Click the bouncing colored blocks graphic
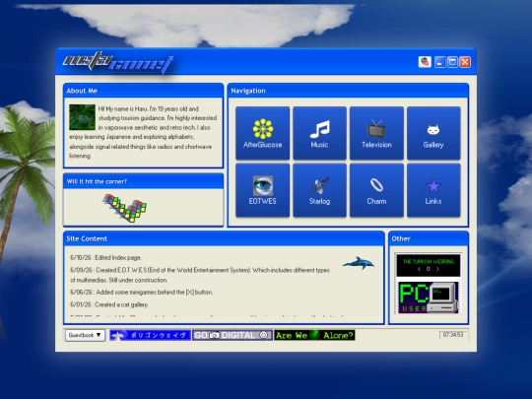Screen dimensions: 532x399 coord(125,208)
